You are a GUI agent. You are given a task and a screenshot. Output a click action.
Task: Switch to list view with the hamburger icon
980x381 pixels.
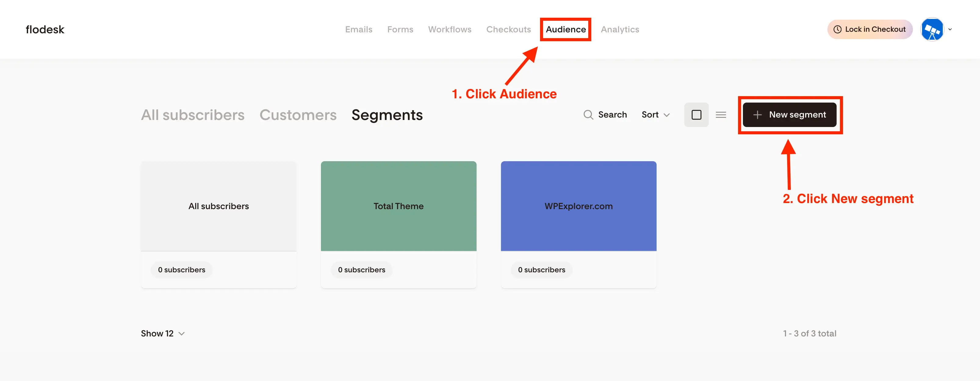point(721,114)
